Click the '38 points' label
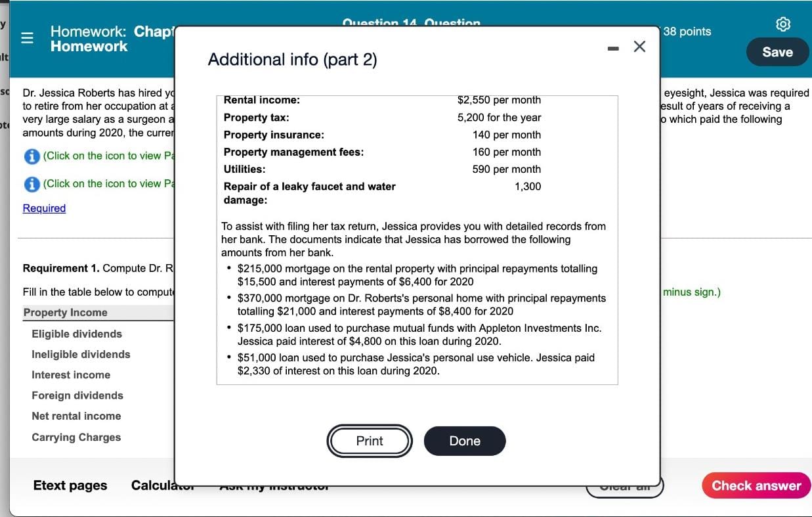This screenshot has width=812, height=517. click(687, 32)
